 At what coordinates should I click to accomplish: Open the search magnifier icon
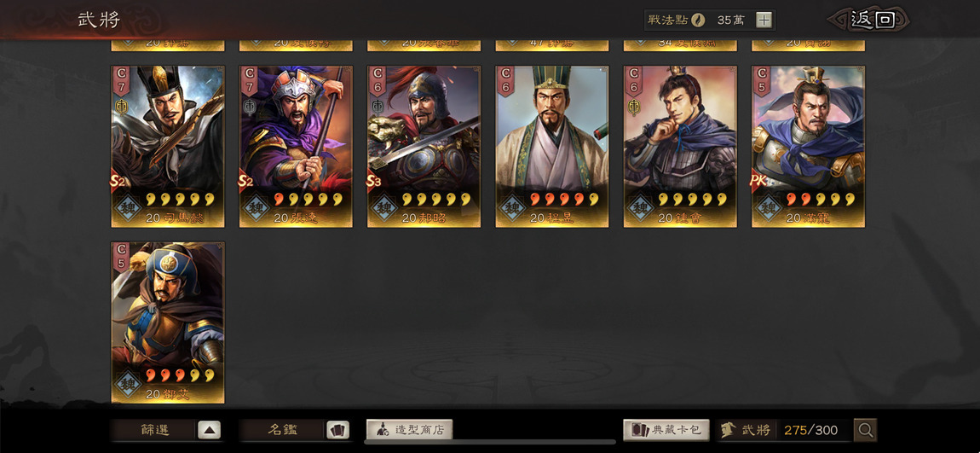pyautogui.click(x=866, y=430)
